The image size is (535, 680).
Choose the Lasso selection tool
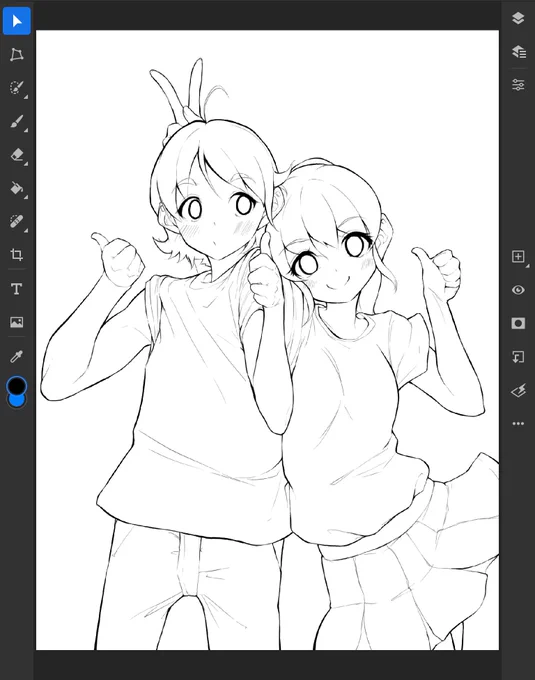16,88
